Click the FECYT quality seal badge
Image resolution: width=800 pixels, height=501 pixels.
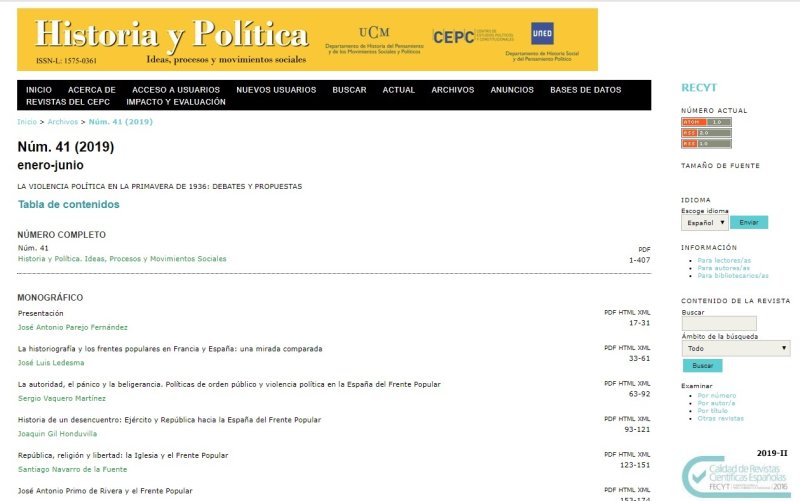click(x=734, y=477)
